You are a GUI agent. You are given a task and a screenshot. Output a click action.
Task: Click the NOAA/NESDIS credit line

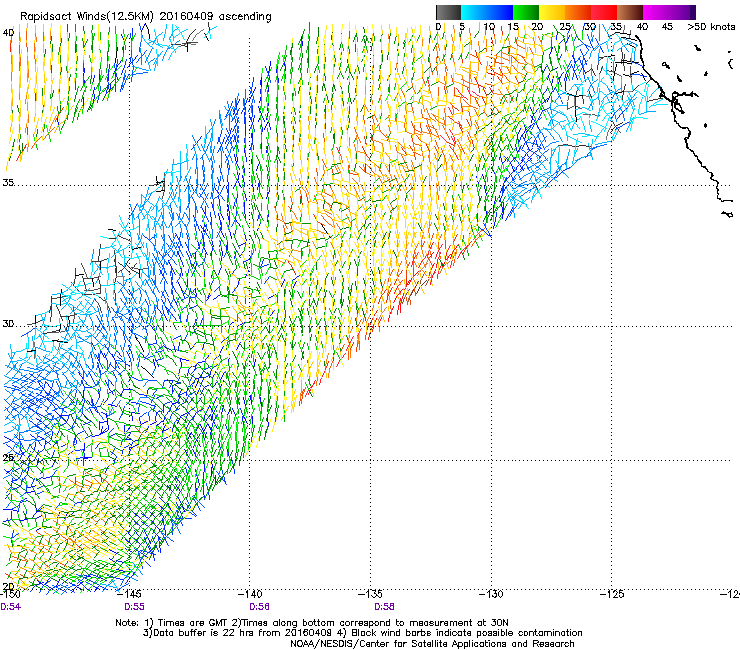pos(432,644)
